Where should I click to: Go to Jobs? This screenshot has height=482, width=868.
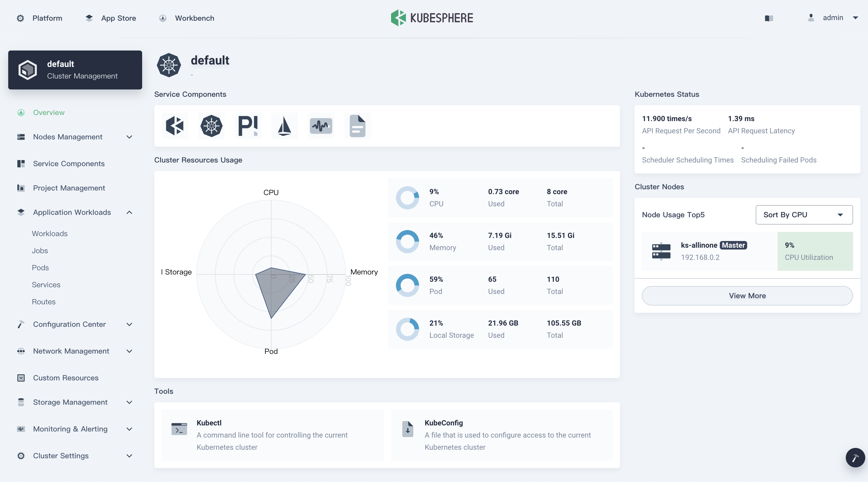pos(40,251)
